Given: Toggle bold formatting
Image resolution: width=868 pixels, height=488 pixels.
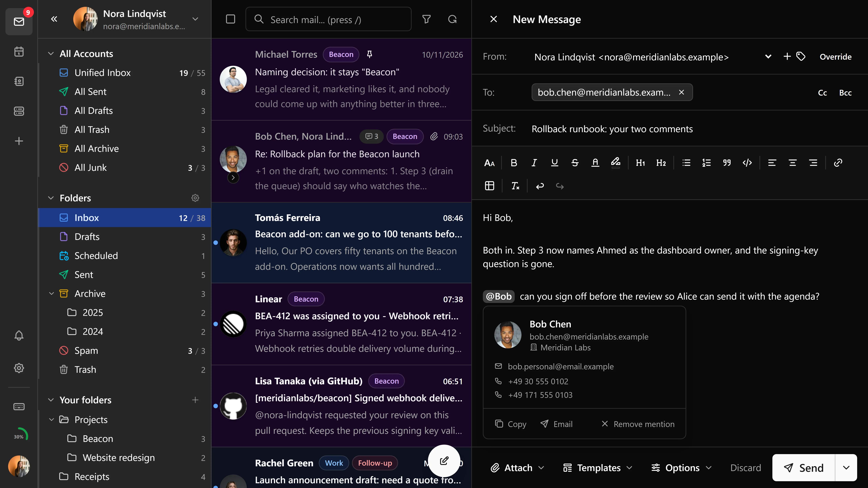Looking at the screenshot, I should [514, 163].
